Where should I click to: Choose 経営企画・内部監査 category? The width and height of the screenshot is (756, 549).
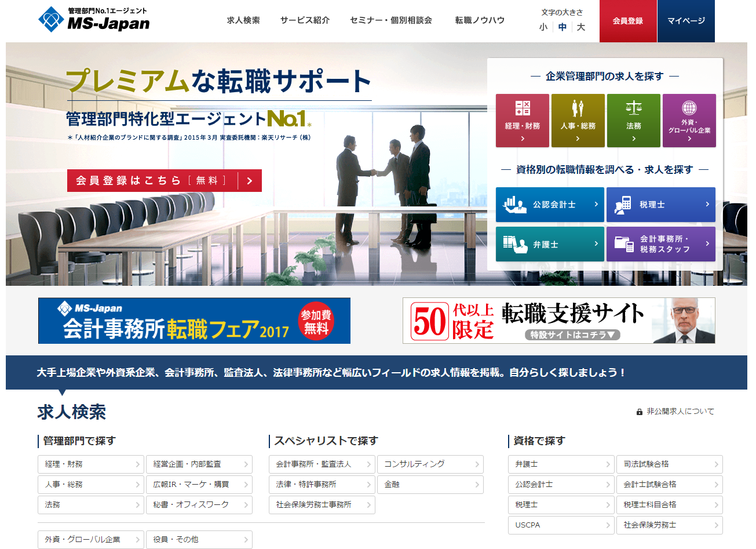click(x=199, y=464)
